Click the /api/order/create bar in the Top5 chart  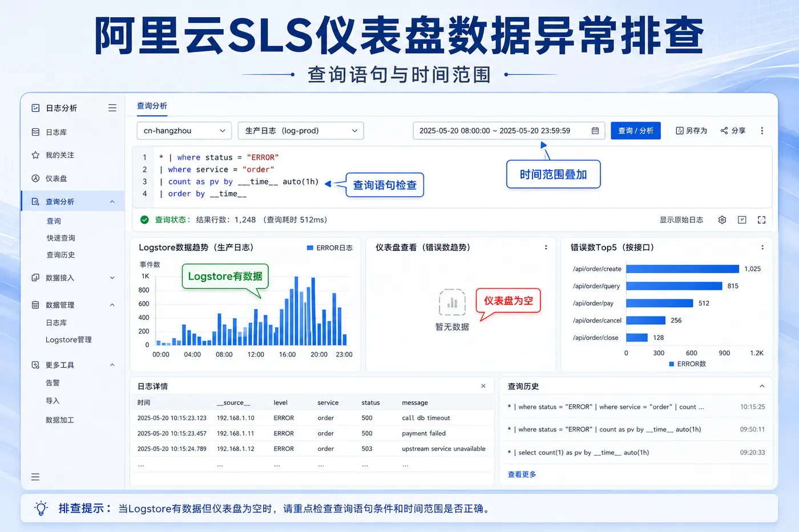coord(683,269)
